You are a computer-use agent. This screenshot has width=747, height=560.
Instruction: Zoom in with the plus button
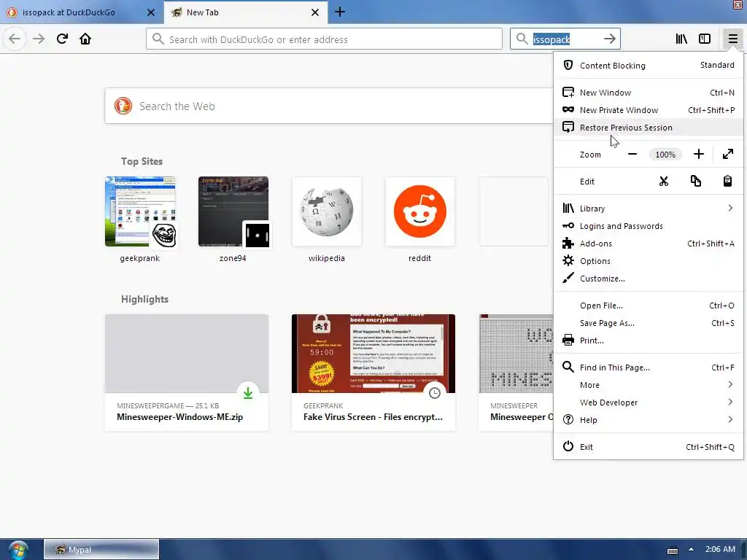[698, 155]
